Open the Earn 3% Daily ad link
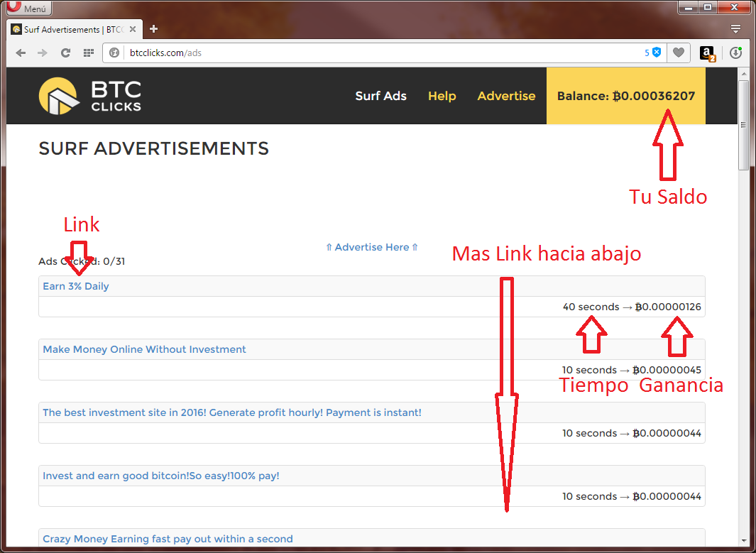756x553 pixels. click(76, 286)
